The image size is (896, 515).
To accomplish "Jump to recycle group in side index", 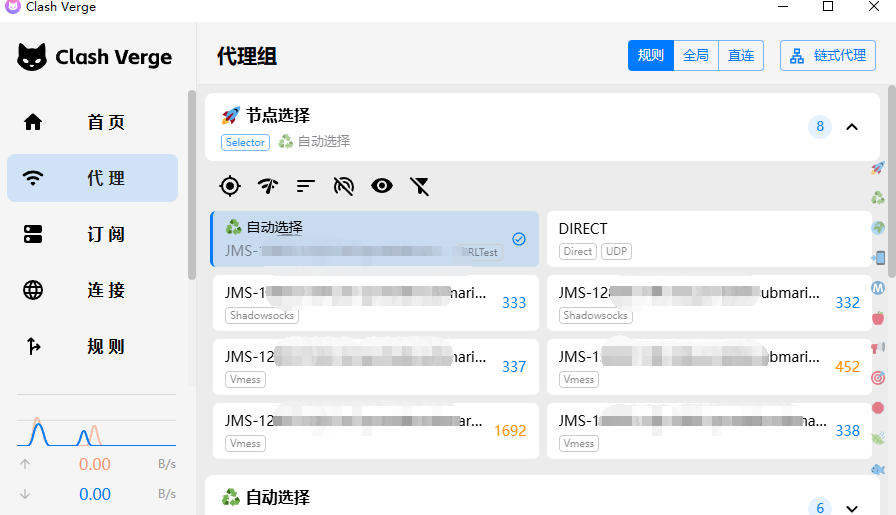I will (878, 198).
